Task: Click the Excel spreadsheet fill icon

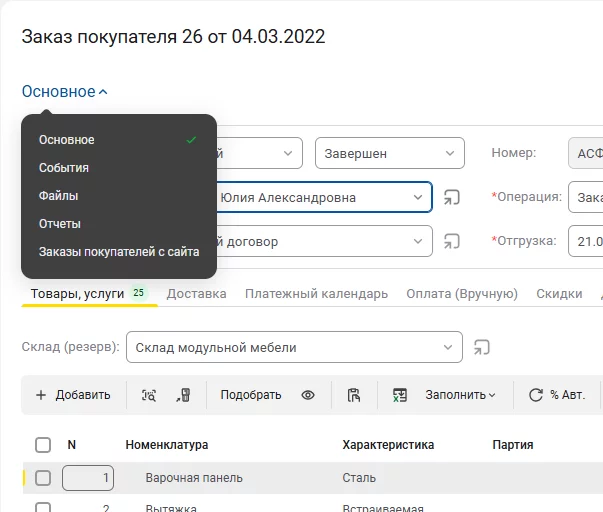Action: click(400, 395)
